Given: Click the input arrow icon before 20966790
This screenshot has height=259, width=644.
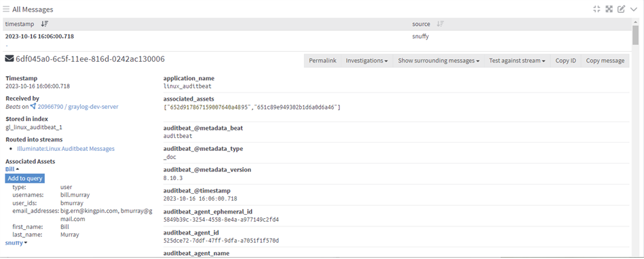Looking at the screenshot, I should point(33,107).
